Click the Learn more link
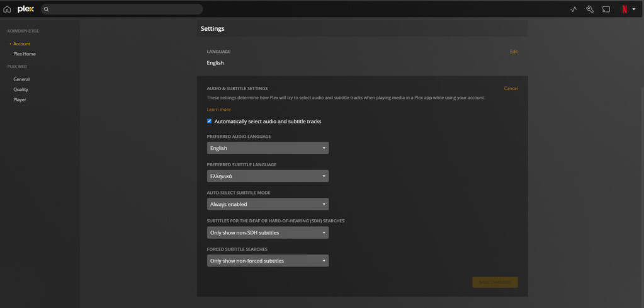The height and width of the screenshot is (308, 644). (218, 110)
